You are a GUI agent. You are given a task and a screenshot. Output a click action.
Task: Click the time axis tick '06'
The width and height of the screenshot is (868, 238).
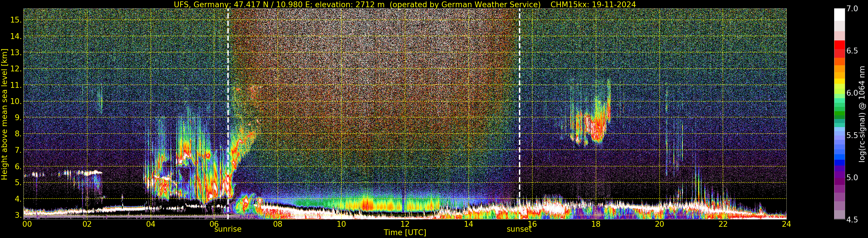tap(214, 224)
